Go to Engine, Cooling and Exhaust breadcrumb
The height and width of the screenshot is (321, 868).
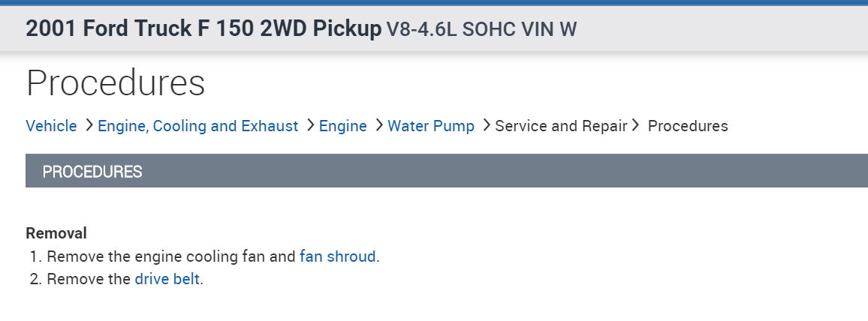[x=197, y=126]
